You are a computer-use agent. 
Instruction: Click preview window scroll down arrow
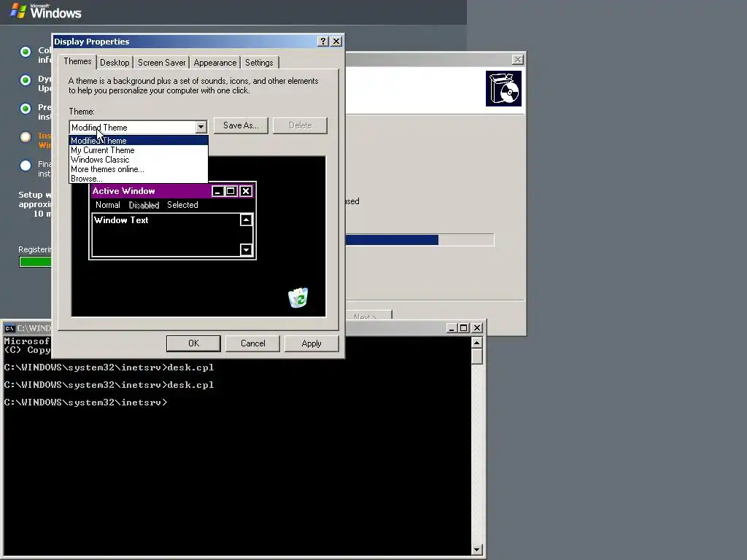[x=246, y=249]
